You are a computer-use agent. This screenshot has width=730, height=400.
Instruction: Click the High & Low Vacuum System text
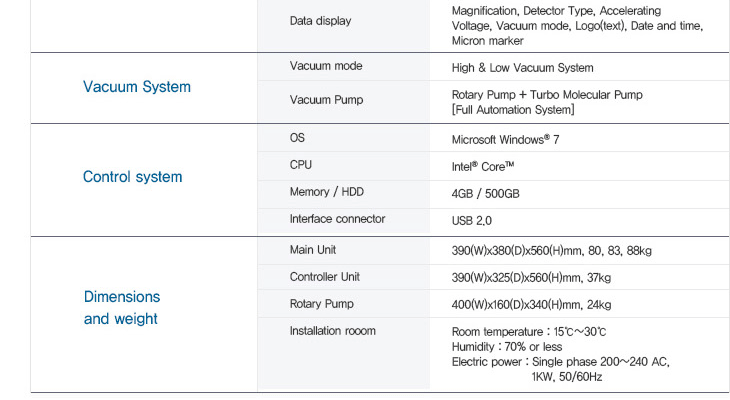[522, 68]
